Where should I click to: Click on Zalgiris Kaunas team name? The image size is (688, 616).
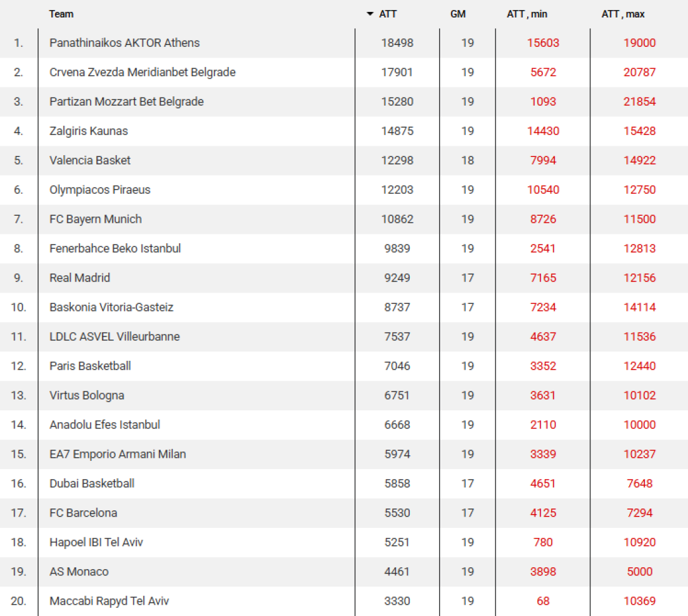click(x=89, y=131)
